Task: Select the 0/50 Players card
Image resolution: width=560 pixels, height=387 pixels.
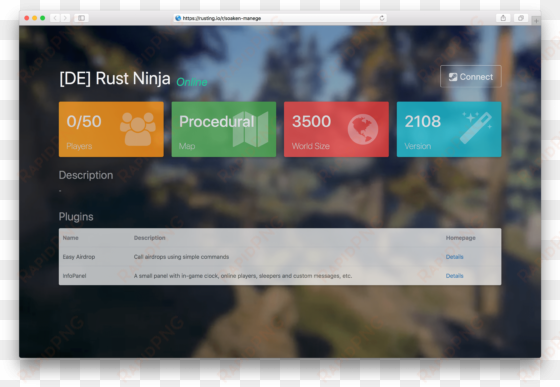Action: click(111, 129)
